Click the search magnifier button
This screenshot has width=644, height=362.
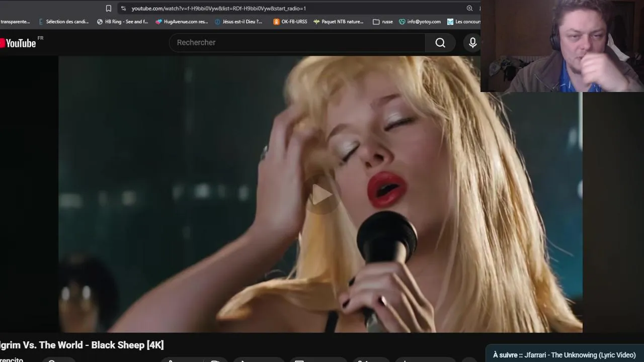pos(440,43)
